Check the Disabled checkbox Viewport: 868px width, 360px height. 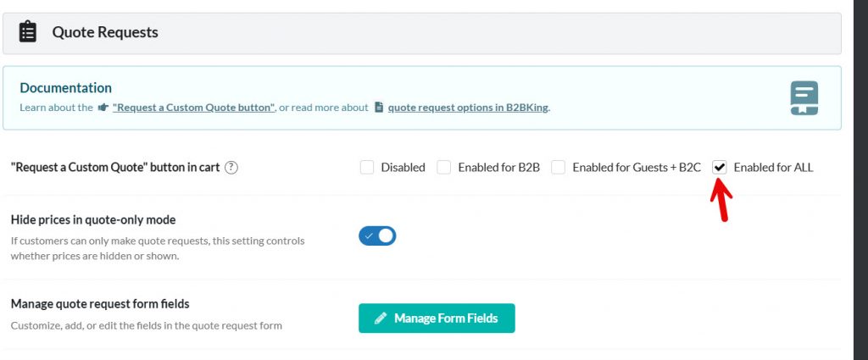pos(367,168)
